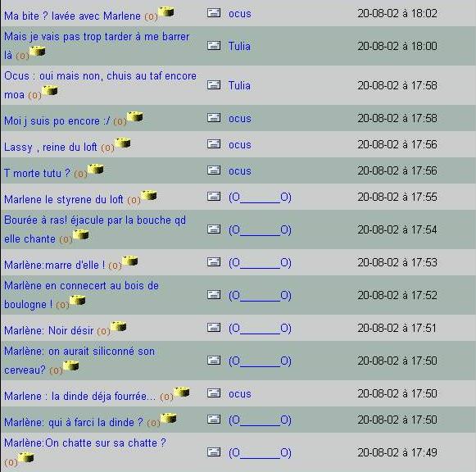The width and height of the screenshot is (476, 472).
Task: Click author (O______O) in the 17:54 row
Action: [x=261, y=230]
